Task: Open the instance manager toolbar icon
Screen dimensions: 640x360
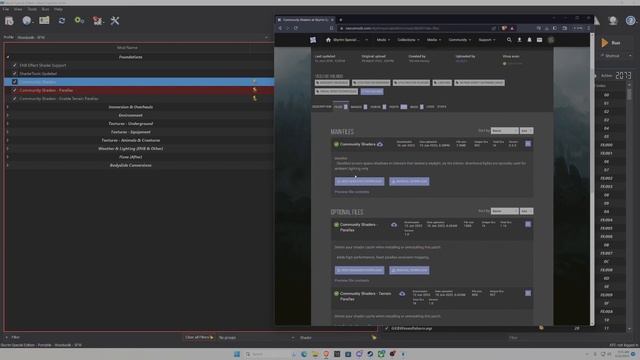Action: click(x=9, y=20)
